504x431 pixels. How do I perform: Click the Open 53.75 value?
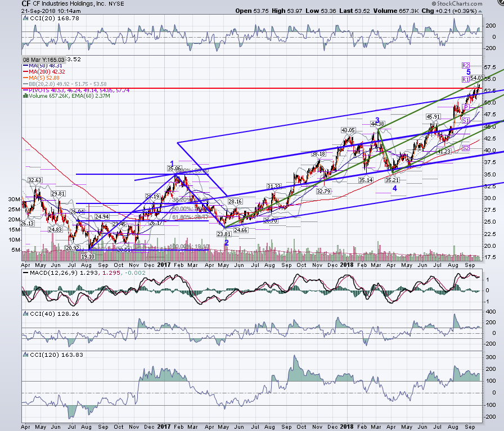252,11
